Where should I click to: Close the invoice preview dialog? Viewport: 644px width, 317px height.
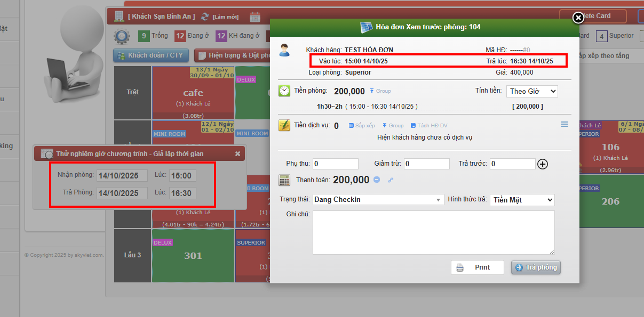(578, 18)
